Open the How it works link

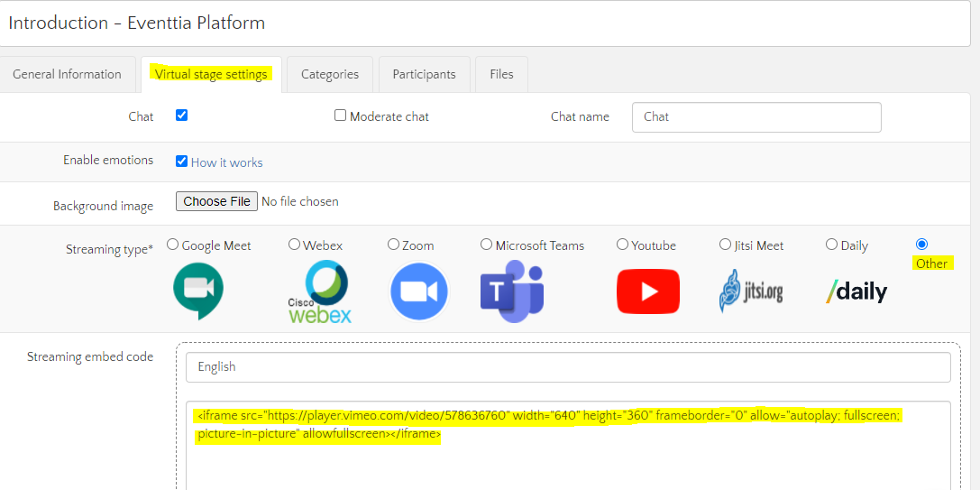point(227,162)
